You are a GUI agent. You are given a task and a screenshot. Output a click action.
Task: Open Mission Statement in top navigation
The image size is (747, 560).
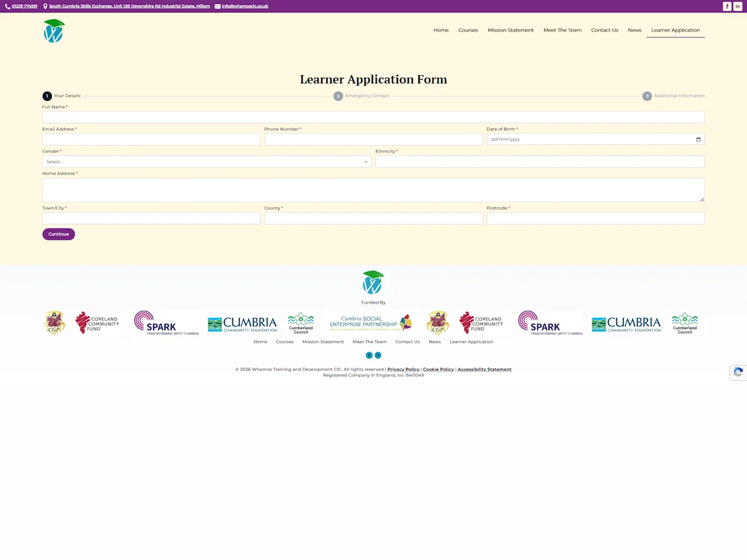(510, 30)
